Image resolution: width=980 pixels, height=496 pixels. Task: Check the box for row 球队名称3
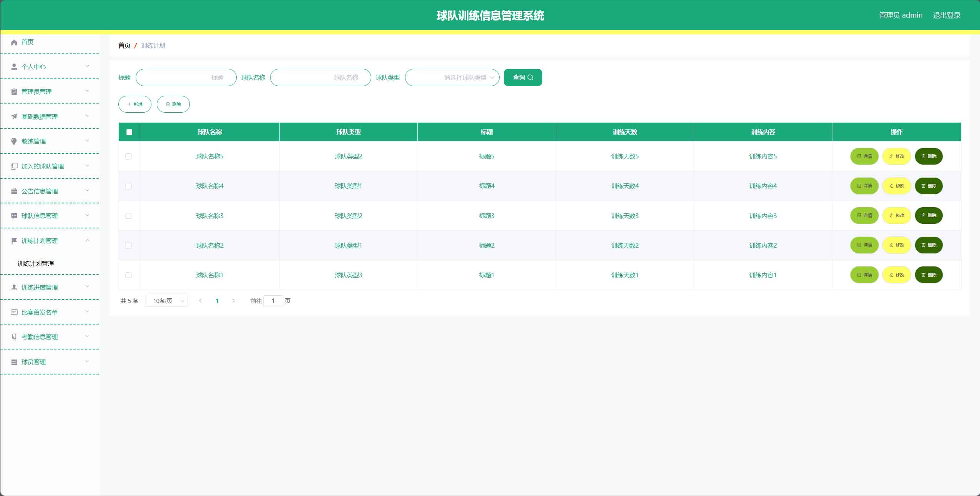coord(128,216)
